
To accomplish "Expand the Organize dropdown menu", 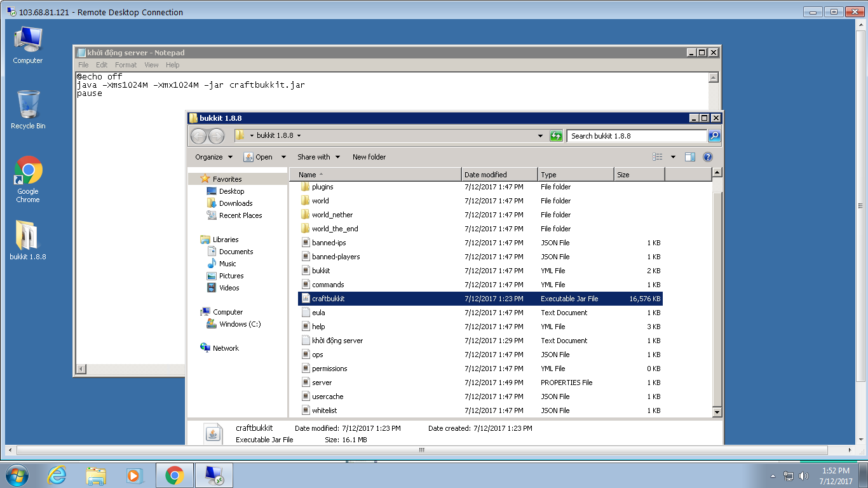I will (x=214, y=157).
